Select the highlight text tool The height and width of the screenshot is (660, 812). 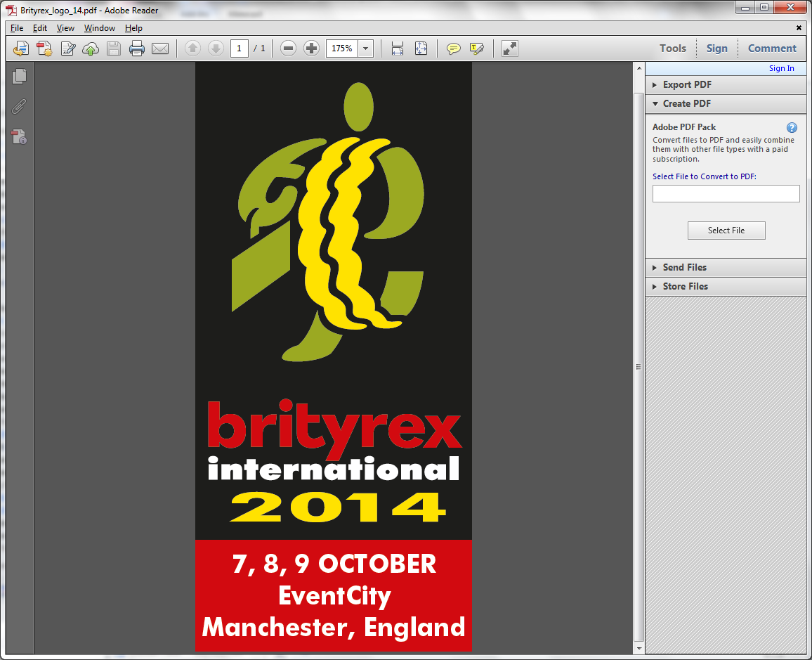tap(478, 48)
